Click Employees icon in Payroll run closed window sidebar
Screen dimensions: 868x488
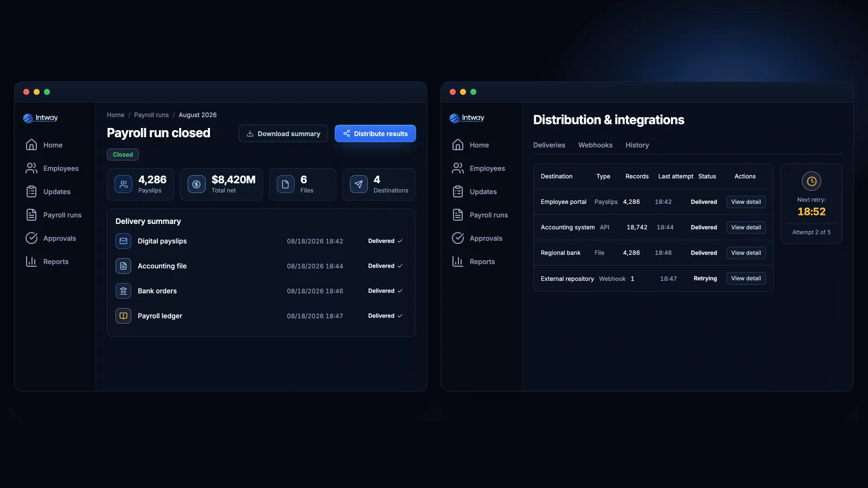31,168
